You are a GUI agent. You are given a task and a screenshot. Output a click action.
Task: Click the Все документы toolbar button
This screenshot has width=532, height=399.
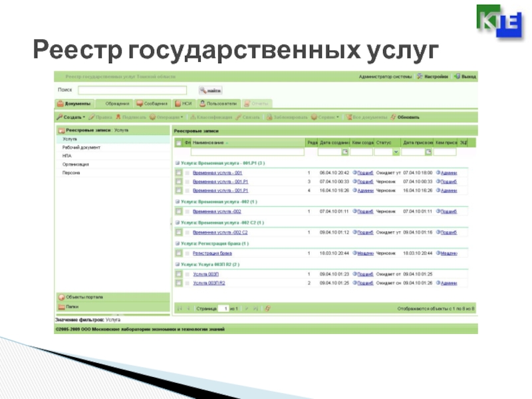pyautogui.click(x=366, y=117)
